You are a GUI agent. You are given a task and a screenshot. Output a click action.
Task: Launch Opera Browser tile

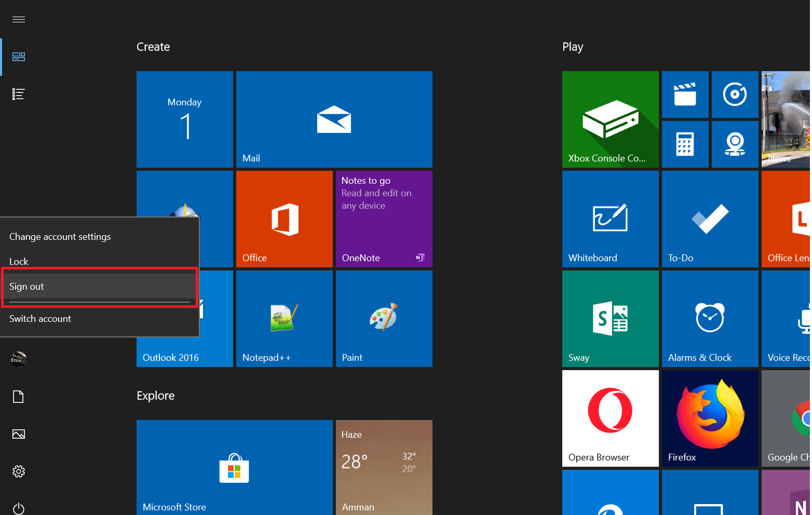point(611,418)
